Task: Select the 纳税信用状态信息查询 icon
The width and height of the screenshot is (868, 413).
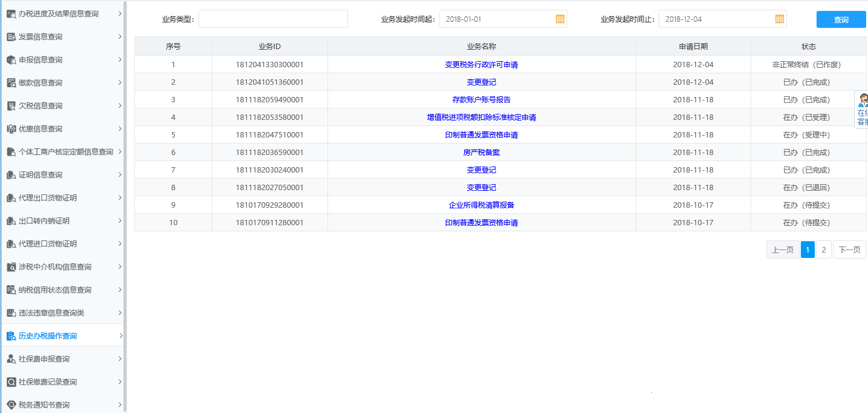Action: click(11, 289)
